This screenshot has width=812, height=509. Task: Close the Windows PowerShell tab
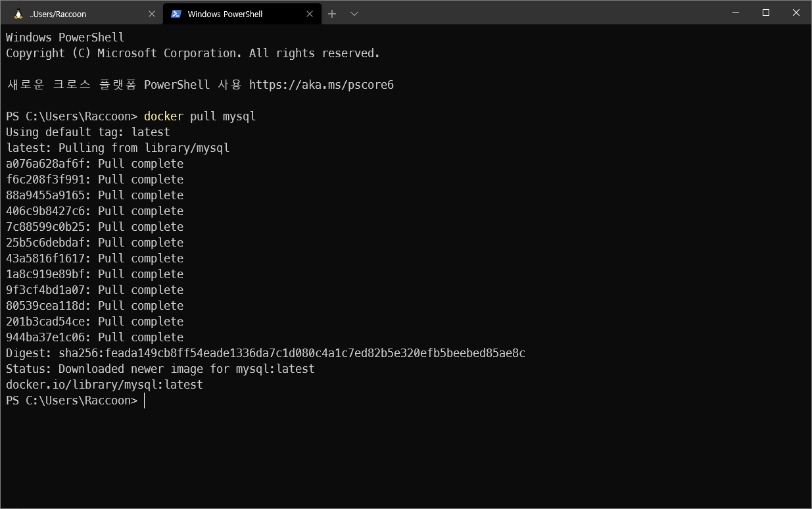point(310,13)
